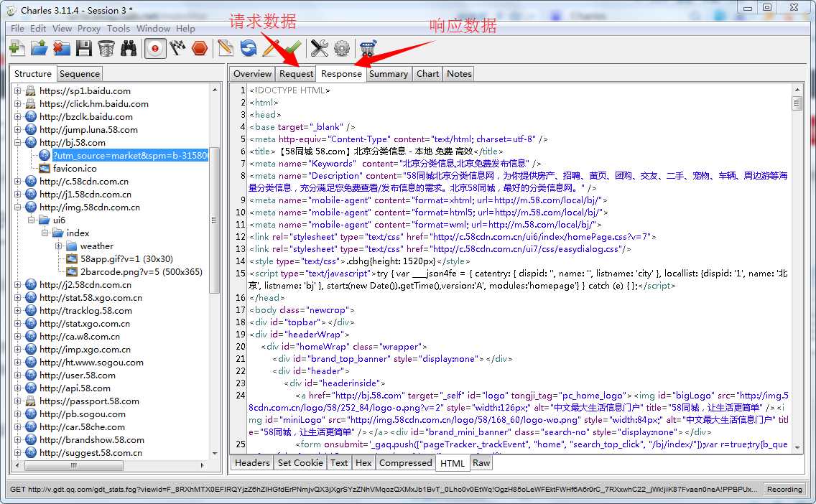The width and height of the screenshot is (816, 504).
Task: Open the View menu
Action: 62,28
